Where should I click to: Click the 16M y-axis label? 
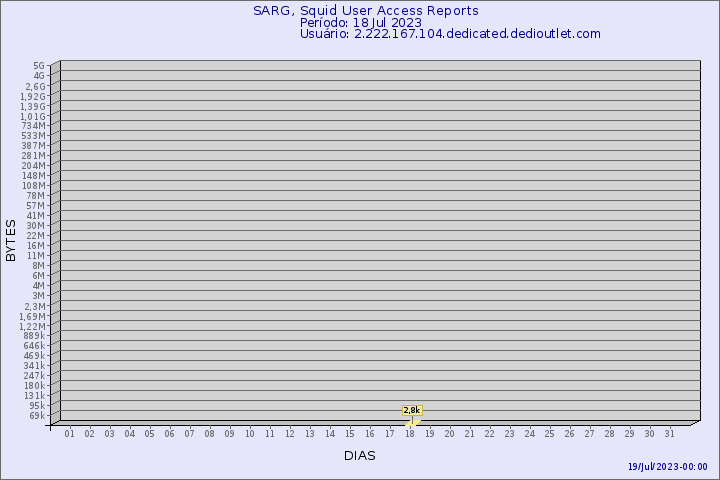[36, 246]
